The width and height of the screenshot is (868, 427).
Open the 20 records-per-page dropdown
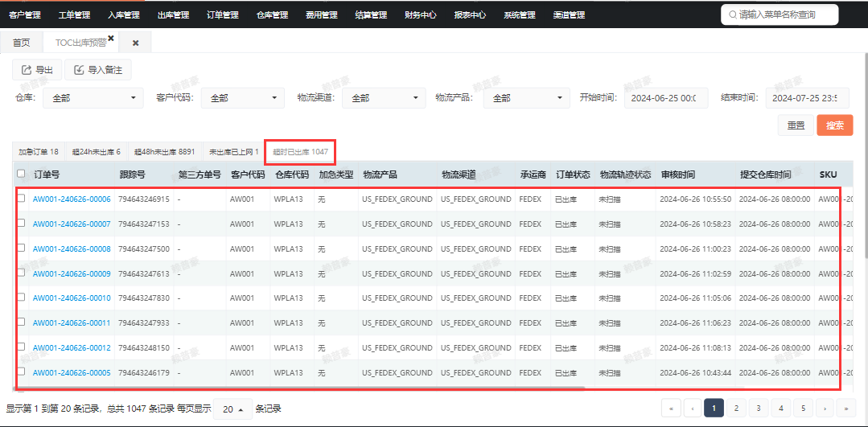232,409
